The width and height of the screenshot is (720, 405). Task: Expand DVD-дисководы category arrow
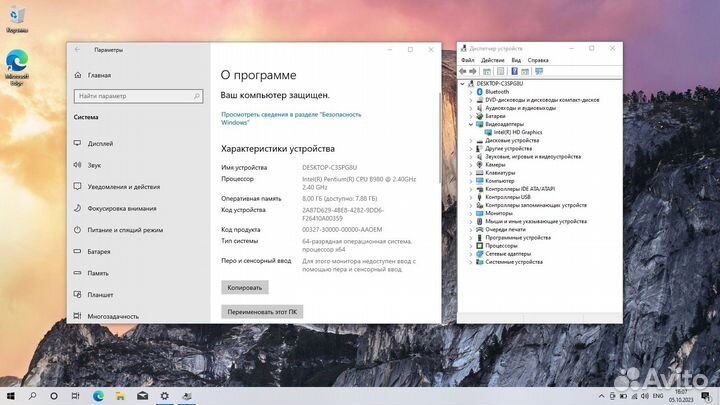click(x=471, y=100)
